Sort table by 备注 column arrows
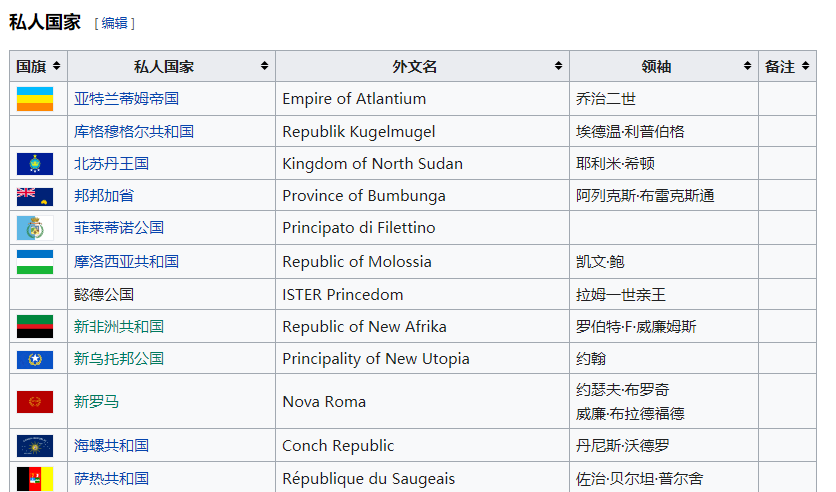Screen dimensions: 836x492 coord(804,66)
